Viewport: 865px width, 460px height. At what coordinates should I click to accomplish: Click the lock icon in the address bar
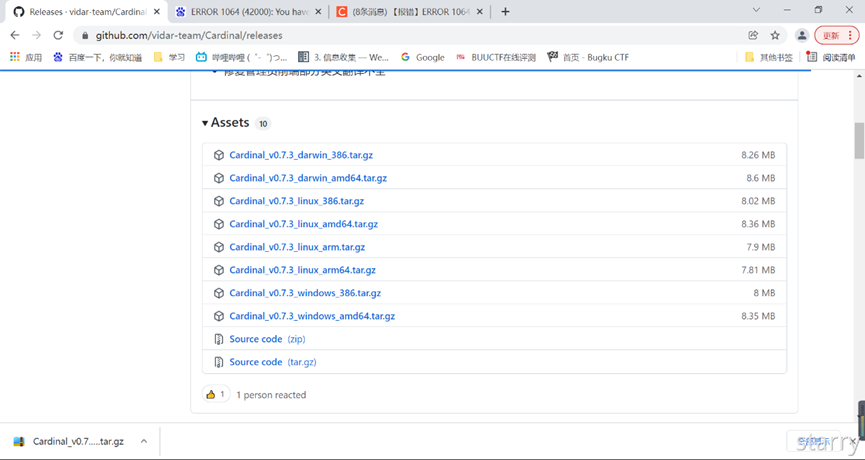[85, 35]
